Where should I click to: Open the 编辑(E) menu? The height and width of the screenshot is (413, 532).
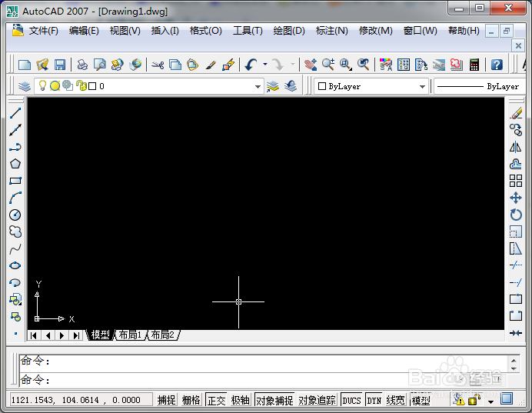pyautogui.click(x=84, y=31)
